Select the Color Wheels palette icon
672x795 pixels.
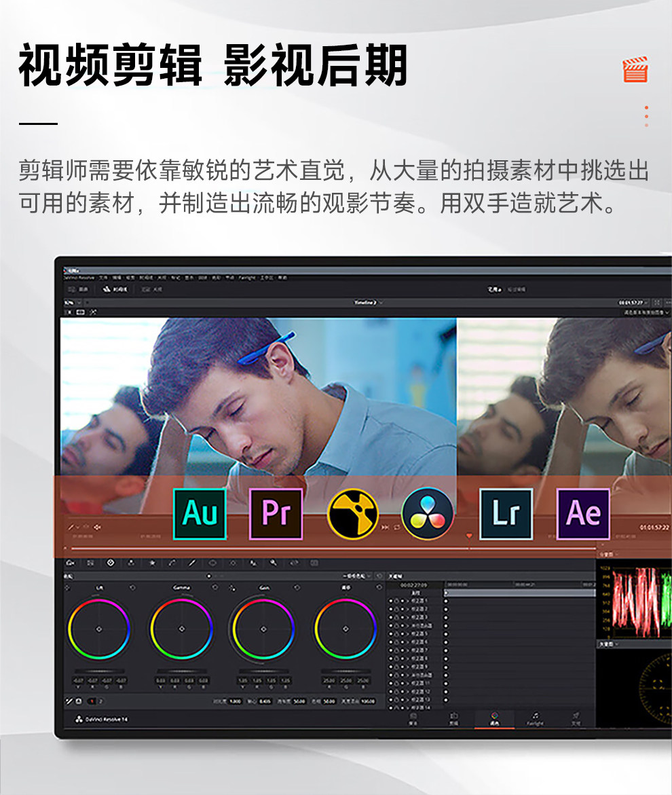[111, 563]
